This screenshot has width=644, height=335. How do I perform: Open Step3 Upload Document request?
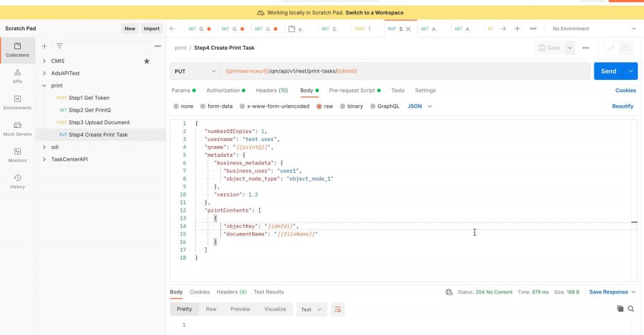click(99, 123)
